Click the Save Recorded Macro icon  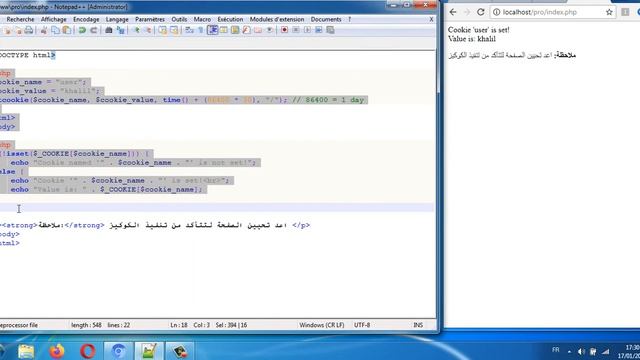click(x=330, y=30)
